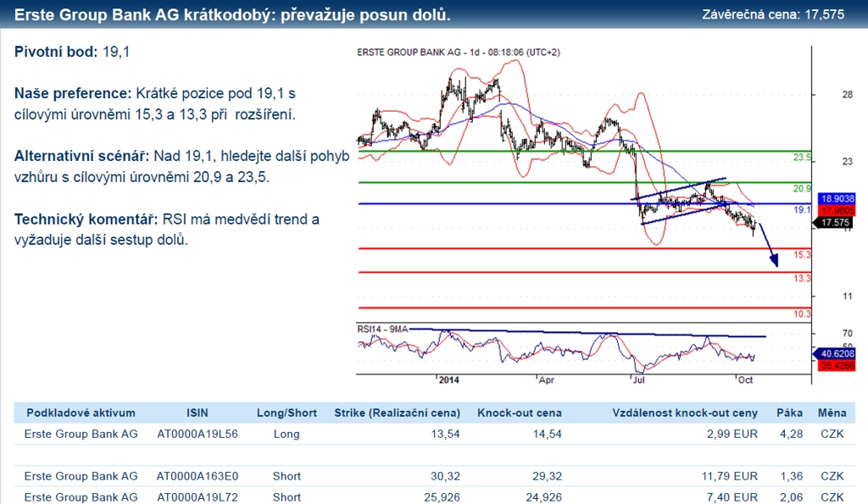The width and height of the screenshot is (868, 504).
Task: Click the red 15.3 target level label
Action: tap(802, 255)
